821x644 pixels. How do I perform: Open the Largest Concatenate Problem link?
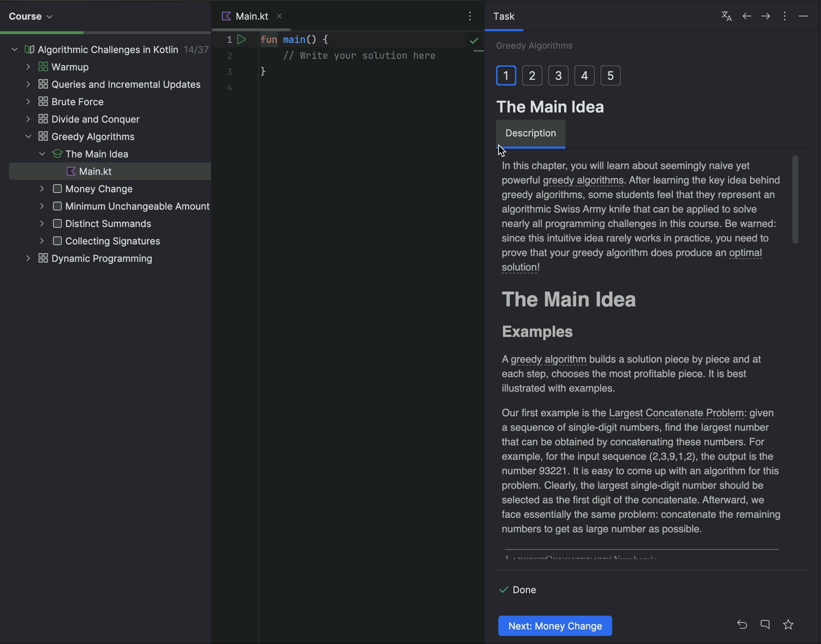(x=677, y=413)
